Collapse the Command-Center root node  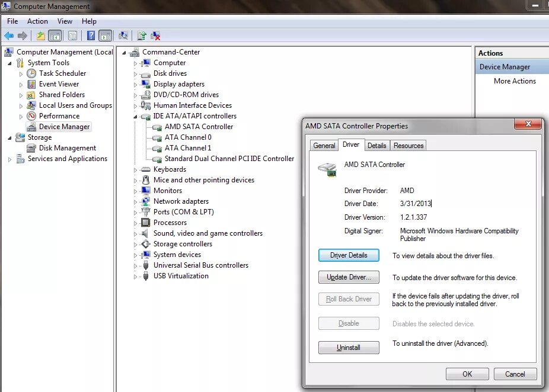coord(124,53)
